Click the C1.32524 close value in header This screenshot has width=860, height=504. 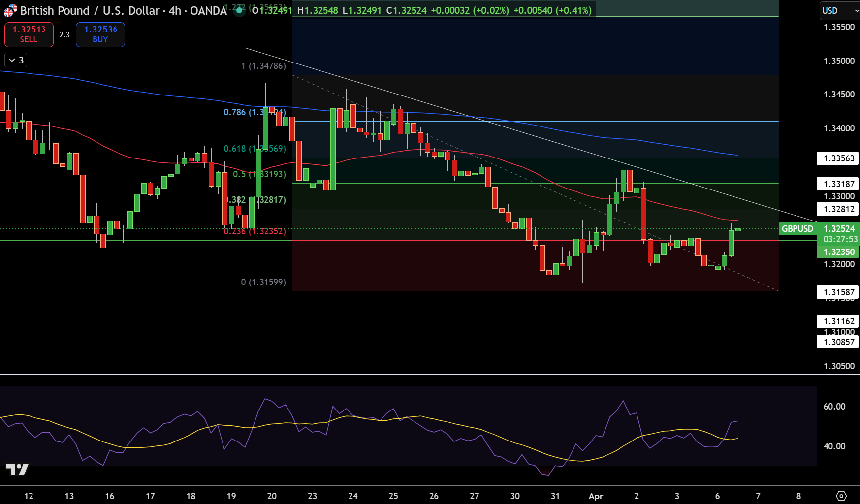point(406,10)
